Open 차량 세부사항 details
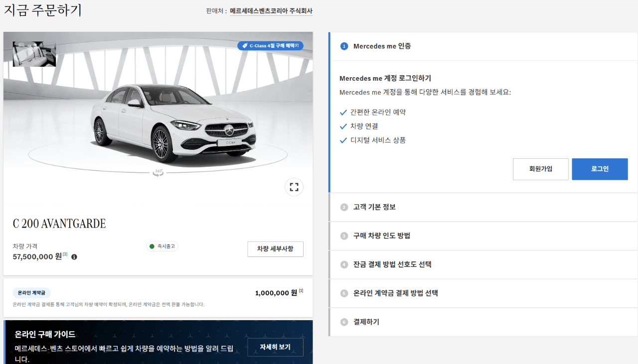The width and height of the screenshot is (638, 364). tap(275, 249)
